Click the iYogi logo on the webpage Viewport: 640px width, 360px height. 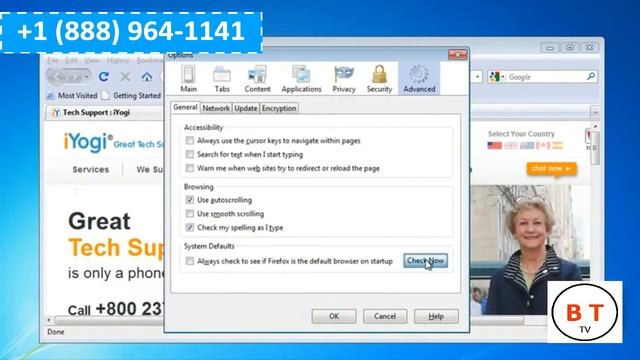tap(88, 142)
